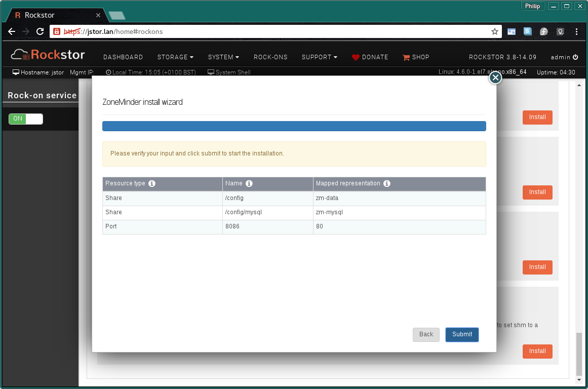Image resolution: width=588 pixels, height=389 pixels.
Task: Click the wizard progress bar
Action: click(x=294, y=126)
